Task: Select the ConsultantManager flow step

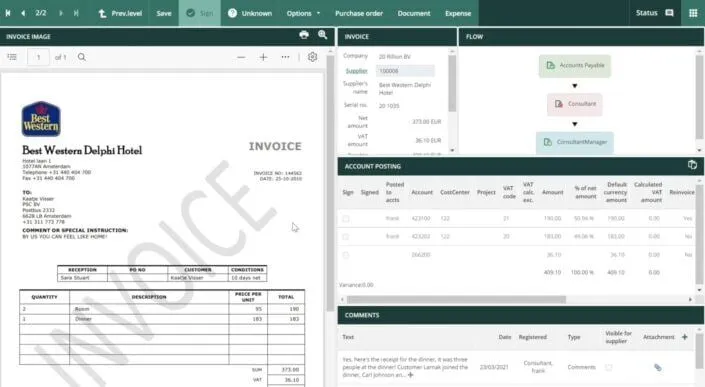Action: (575, 142)
